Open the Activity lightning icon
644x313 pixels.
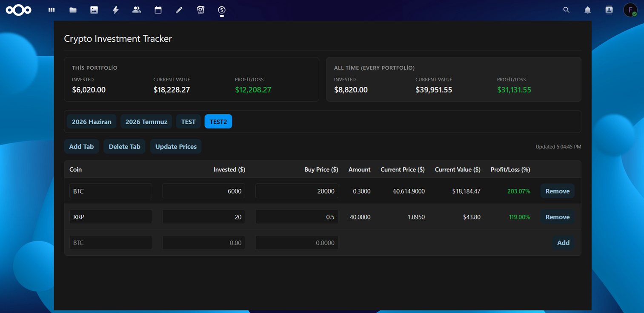click(x=115, y=10)
